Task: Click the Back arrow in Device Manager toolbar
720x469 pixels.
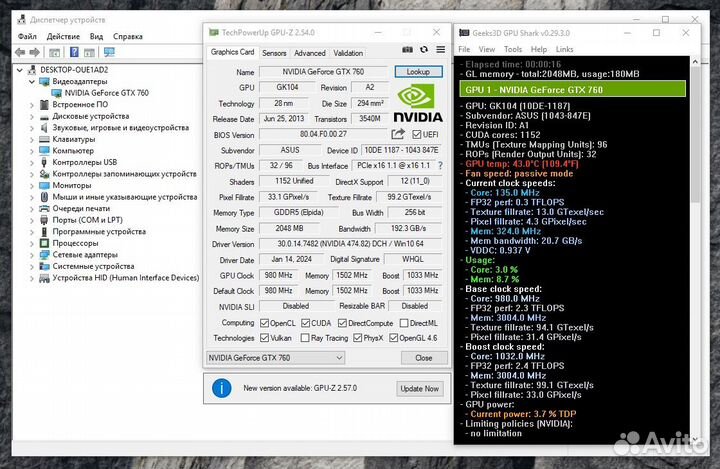Action: click(x=20, y=52)
